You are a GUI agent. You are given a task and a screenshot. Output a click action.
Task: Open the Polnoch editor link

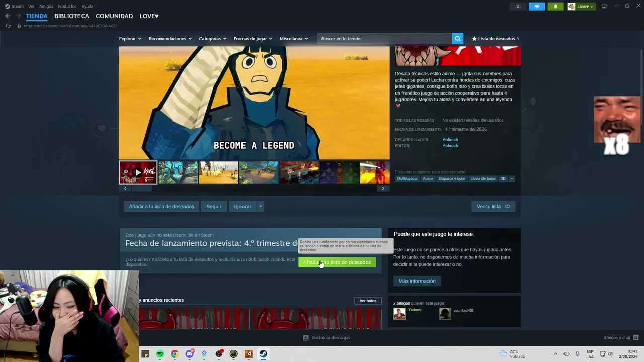(450, 146)
